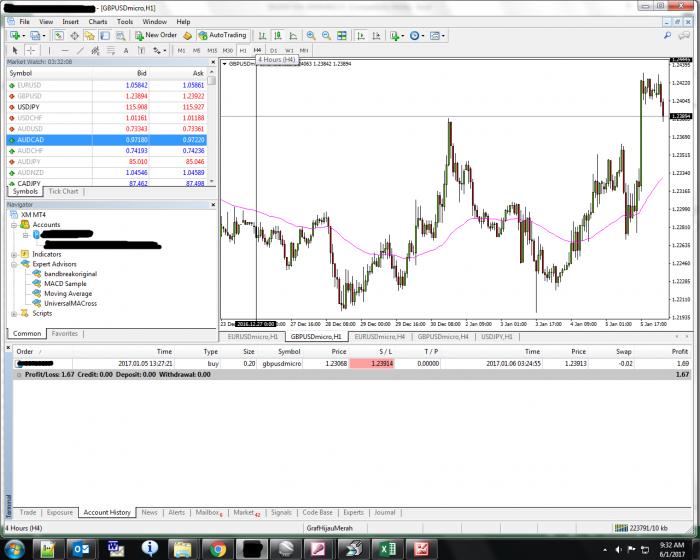
Task: Click the New Order button
Action: click(x=156, y=35)
